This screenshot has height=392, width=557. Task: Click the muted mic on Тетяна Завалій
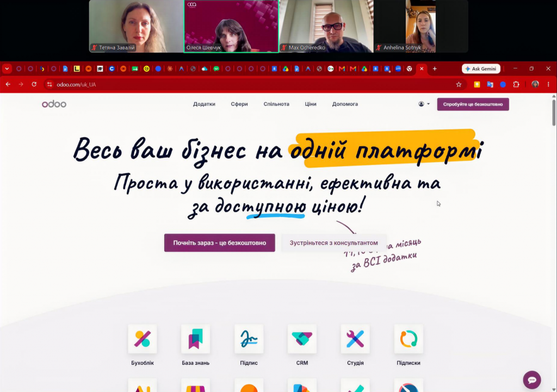(x=94, y=48)
